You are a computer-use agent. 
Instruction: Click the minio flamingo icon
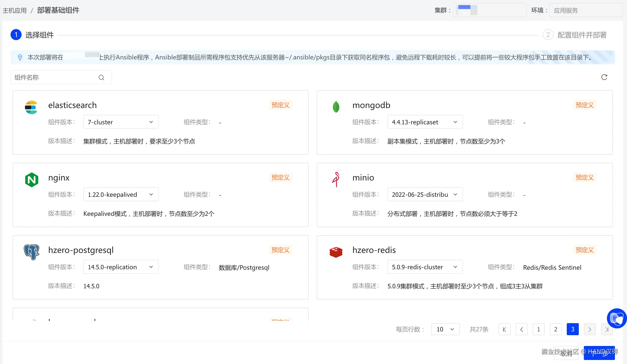click(336, 179)
